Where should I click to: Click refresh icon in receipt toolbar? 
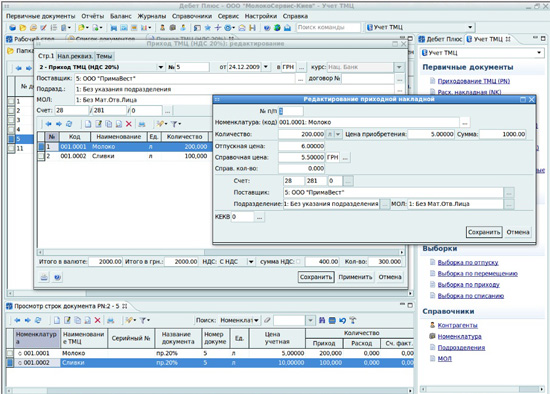(69, 124)
